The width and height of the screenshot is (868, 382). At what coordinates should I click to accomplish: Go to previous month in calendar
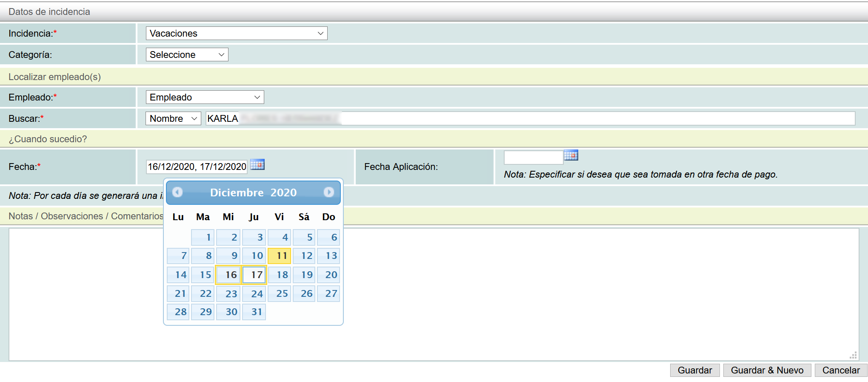click(177, 192)
